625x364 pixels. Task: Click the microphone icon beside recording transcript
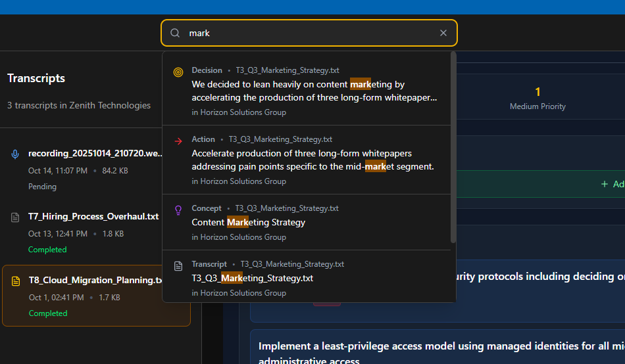point(15,154)
